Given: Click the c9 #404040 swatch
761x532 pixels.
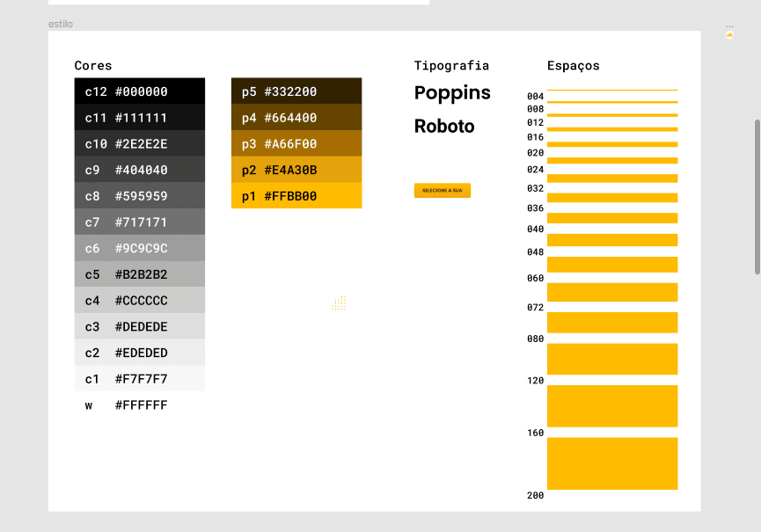Looking at the screenshot, I should tap(140, 170).
